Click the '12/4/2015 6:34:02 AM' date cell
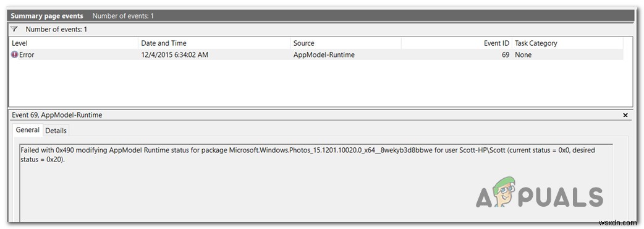Image resolution: width=644 pixels, height=229 pixels. pyautogui.click(x=174, y=54)
